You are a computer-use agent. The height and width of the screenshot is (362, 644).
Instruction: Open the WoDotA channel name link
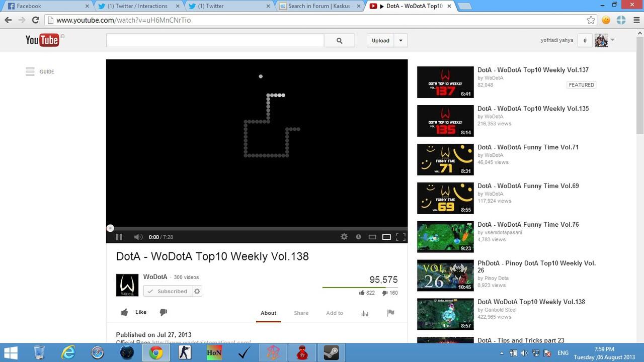(155, 277)
